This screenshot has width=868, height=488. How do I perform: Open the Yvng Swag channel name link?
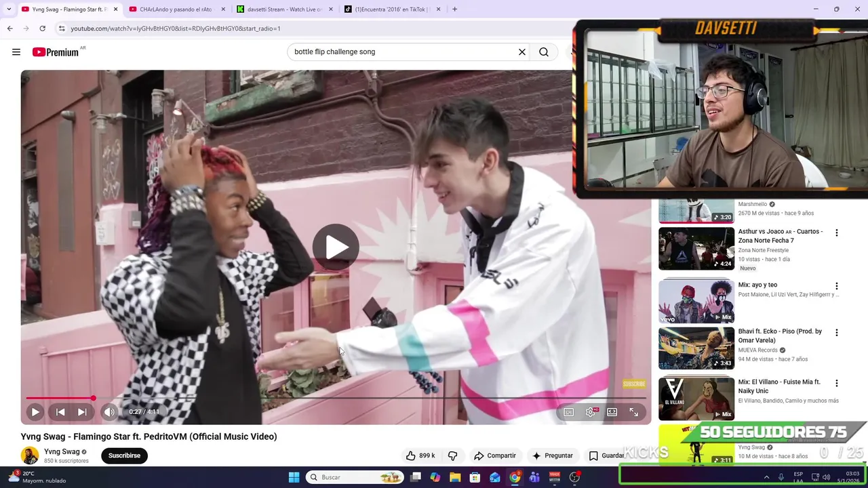62,451
